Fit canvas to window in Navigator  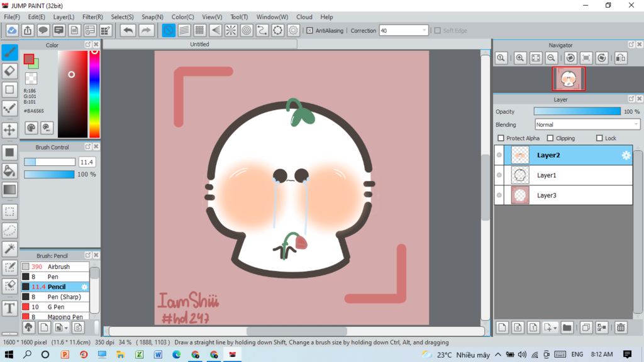(536, 58)
